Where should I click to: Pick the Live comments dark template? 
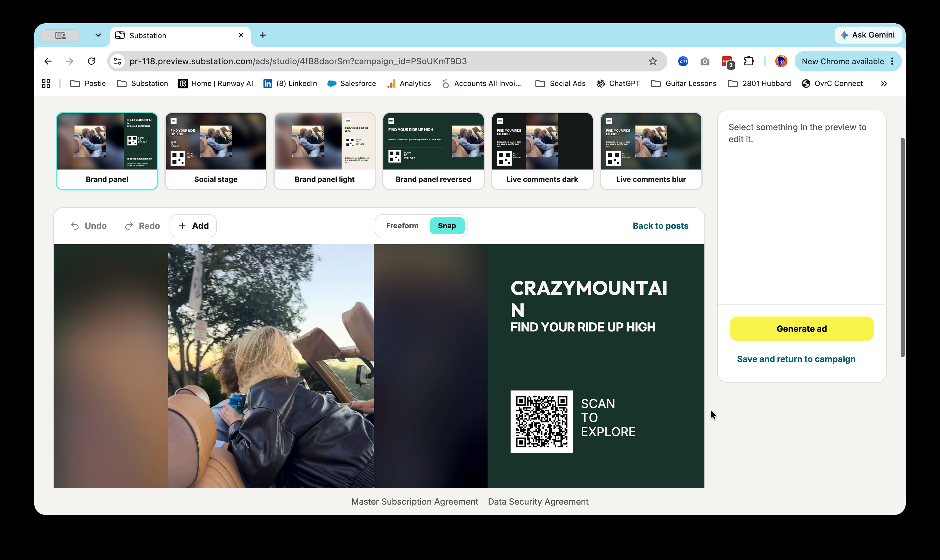coord(542,151)
